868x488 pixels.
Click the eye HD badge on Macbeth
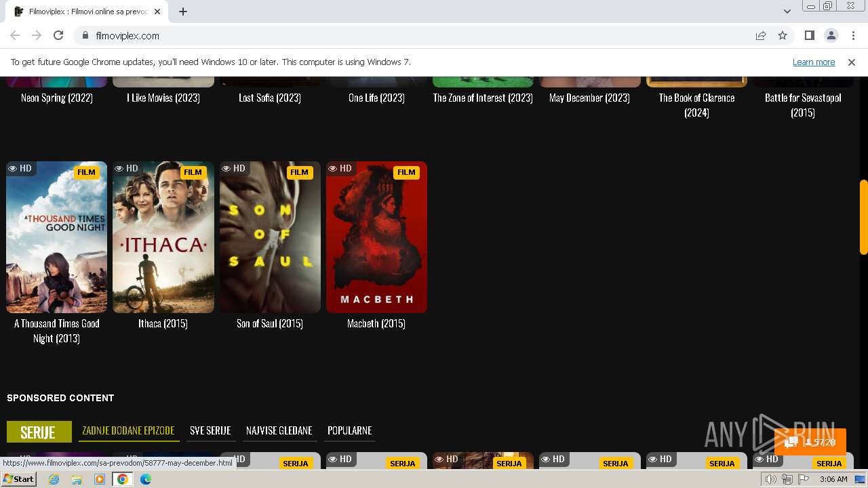340,168
